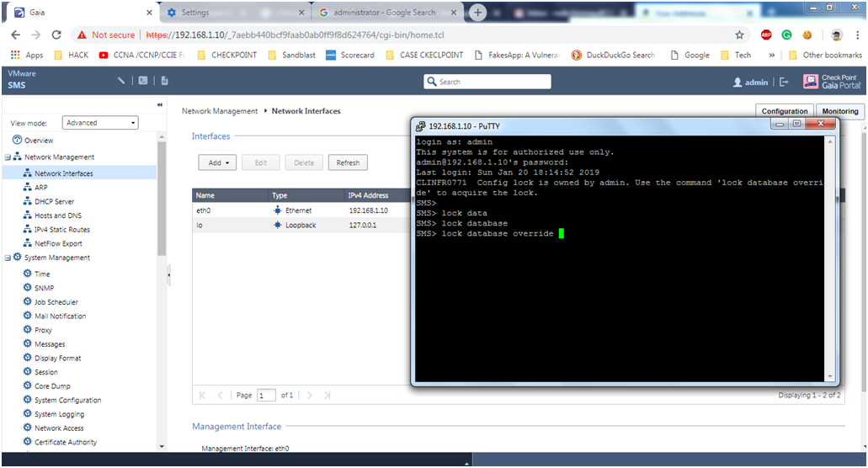Open the CHECKPOINT bookmarks folder

tap(227, 55)
